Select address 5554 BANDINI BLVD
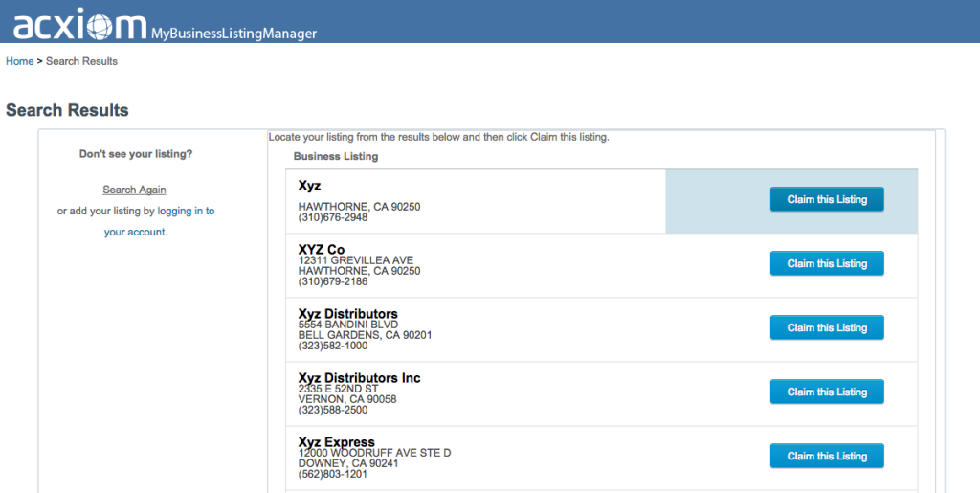The width and height of the screenshot is (980, 493). (x=348, y=325)
